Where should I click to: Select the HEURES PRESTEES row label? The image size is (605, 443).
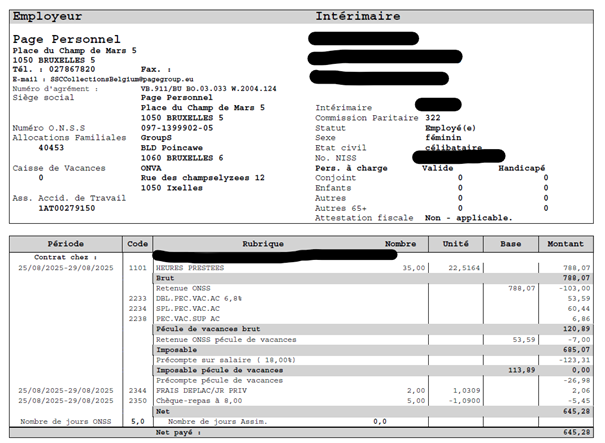pos(190,268)
